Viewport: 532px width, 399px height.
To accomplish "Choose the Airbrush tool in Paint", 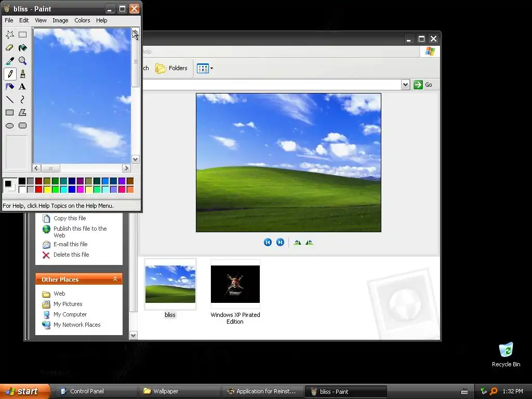I will click(x=10, y=87).
